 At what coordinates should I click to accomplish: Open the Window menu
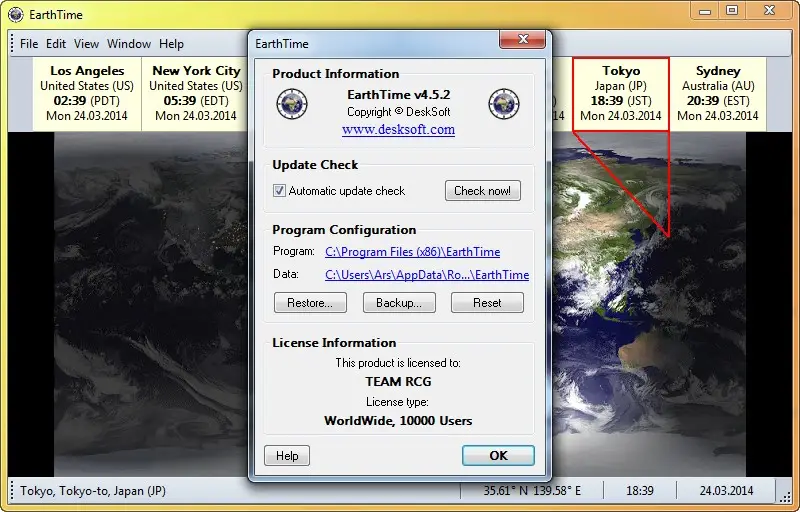point(129,44)
